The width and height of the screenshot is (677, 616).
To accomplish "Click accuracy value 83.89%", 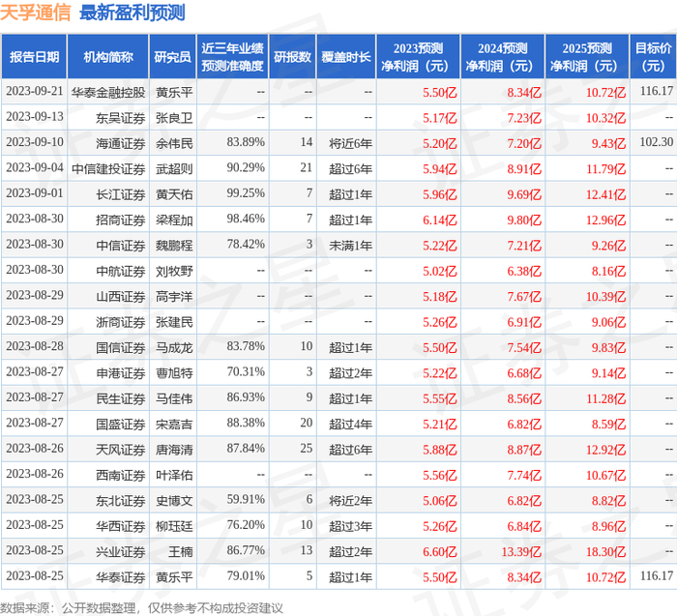I will (x=246, y=142).
